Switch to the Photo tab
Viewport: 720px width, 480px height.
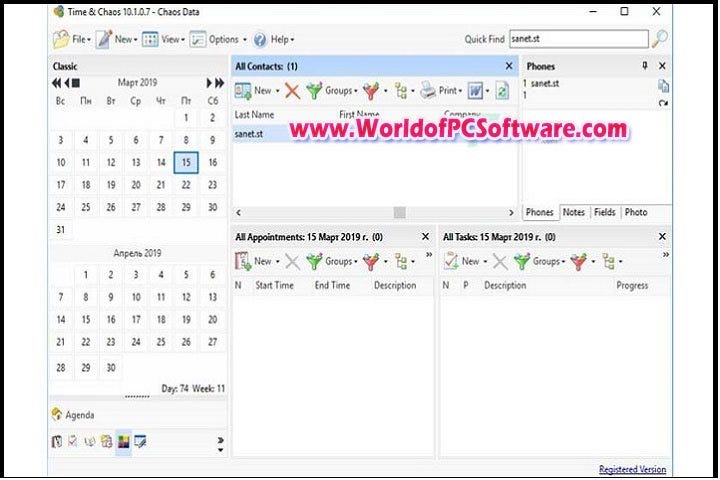point(636,212)
